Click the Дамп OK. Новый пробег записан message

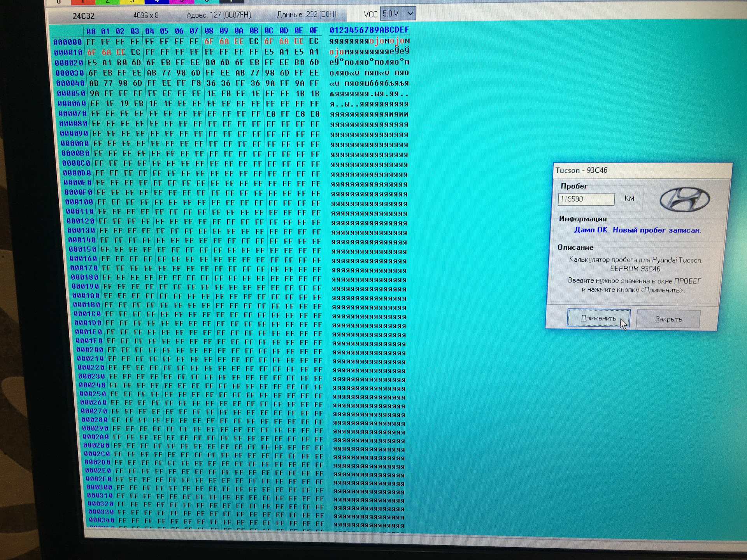pyautogui.click(x=637, y=230)
